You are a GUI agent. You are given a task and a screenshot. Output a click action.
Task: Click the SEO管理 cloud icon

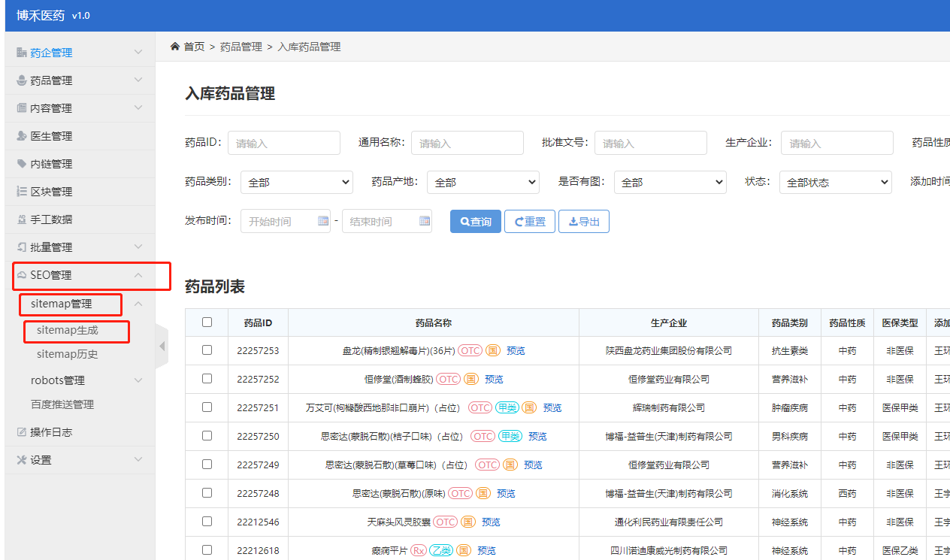[22, 275]
